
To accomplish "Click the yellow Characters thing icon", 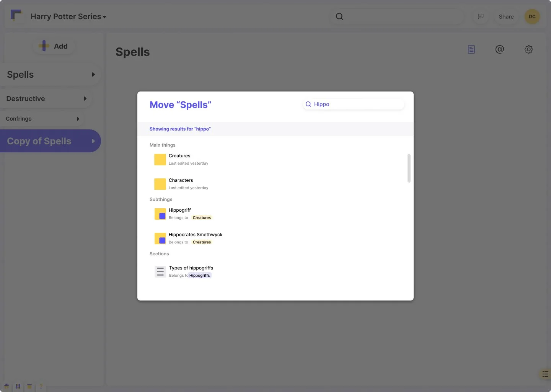I will pos(160,184).
